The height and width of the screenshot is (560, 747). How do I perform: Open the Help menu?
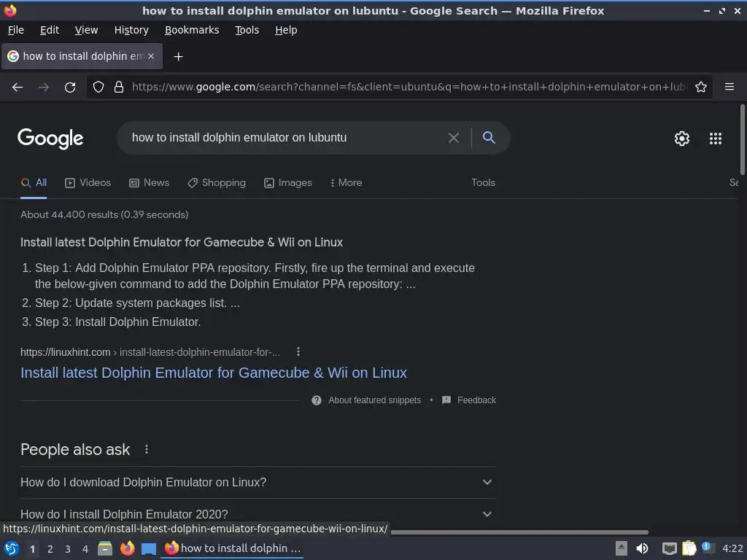tap(286, 30)
